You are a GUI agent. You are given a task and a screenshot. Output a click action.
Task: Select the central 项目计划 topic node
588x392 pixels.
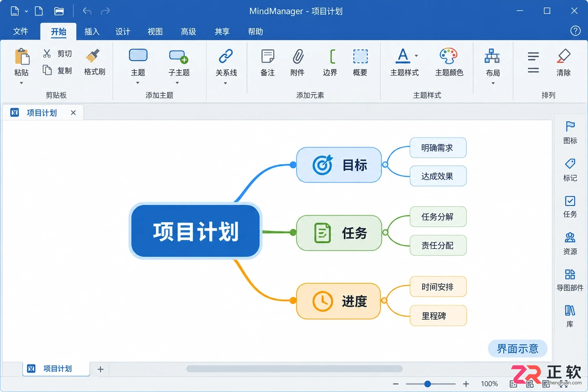tap(196, 231)
